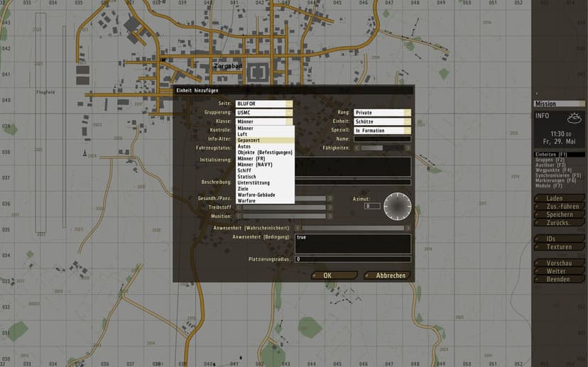Select Objekte (Befestigungen) class
Screen dimensions: 588x367
[265, 153]
